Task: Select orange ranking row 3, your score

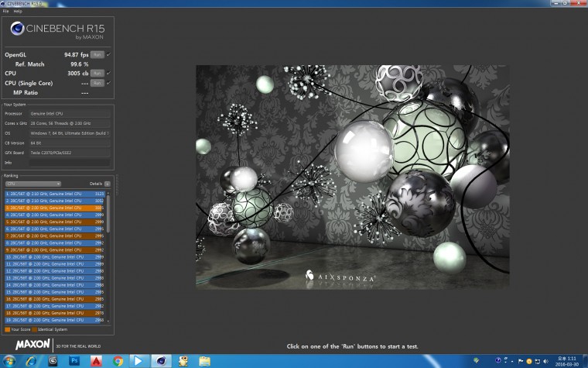Action: pyautogui.click(x=55, y=208)
